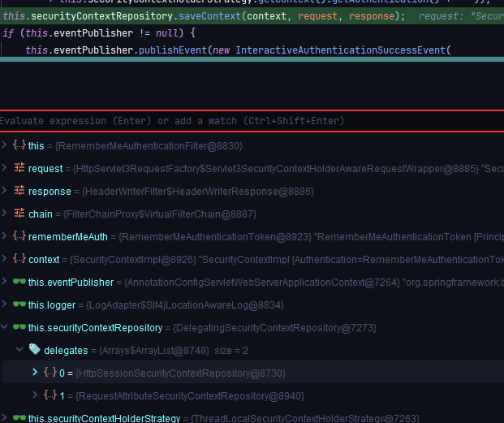Click the parameter icon beside response variable
This screenshot has width=504, height=423.
[19, 191]
